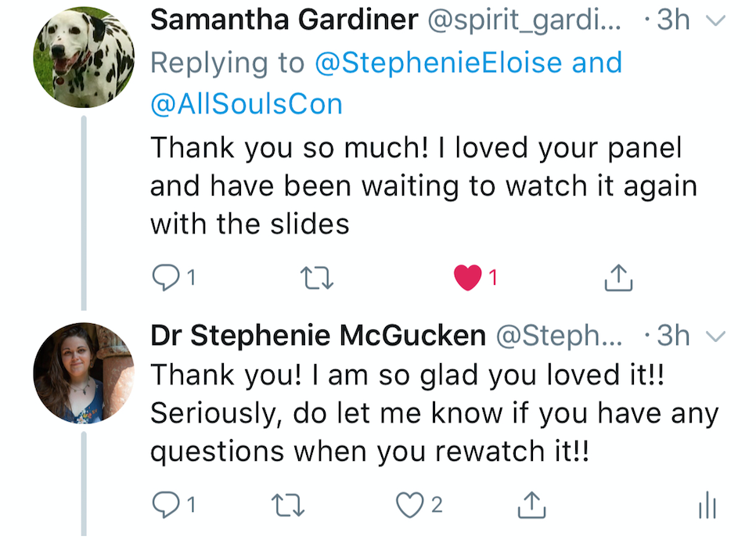This screenshot has width=756, height=540.
Task: Open options chevron on Samantha's tweet
Action: tap(715, 22)
